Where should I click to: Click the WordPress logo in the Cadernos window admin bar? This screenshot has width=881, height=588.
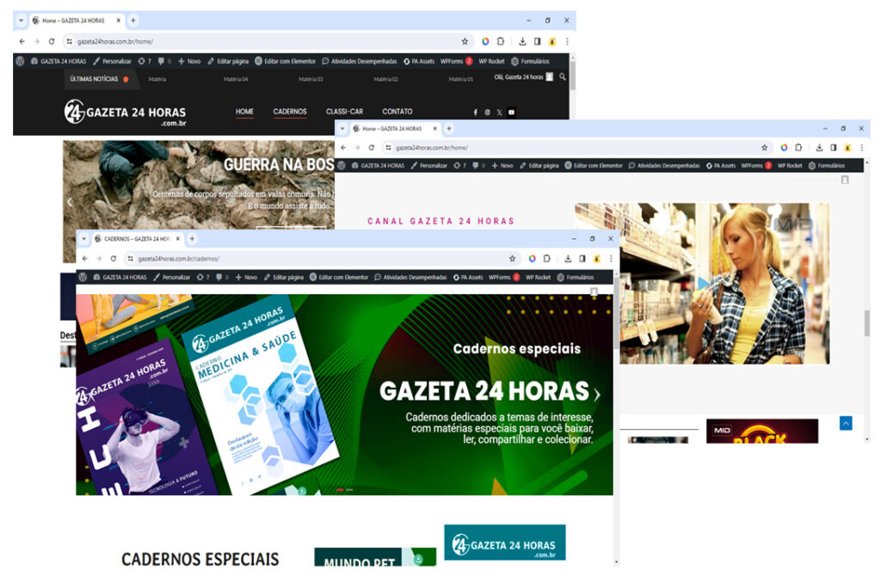[83, 277]
